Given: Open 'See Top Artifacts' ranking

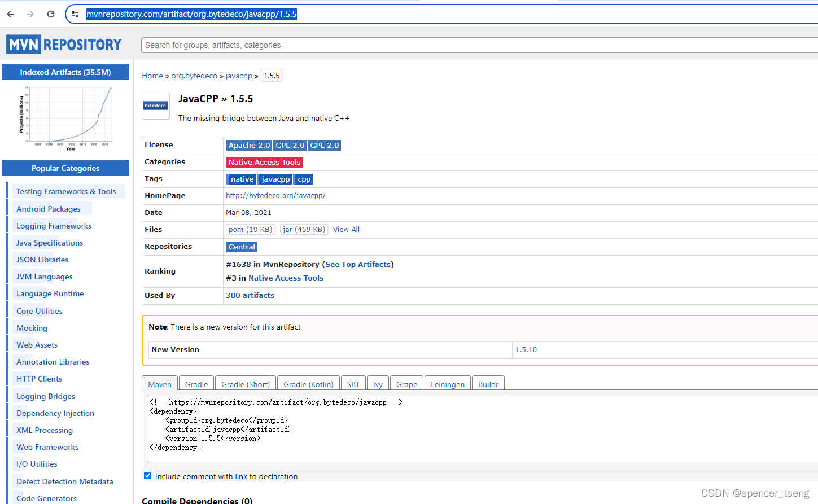Looking at the screenshot, I should (x=358, y=264).
